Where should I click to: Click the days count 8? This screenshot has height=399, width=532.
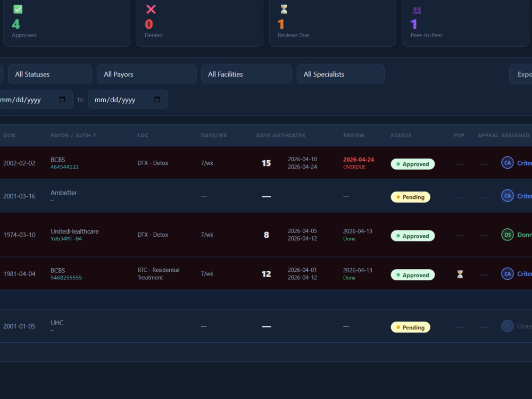[x=267, y=235]
